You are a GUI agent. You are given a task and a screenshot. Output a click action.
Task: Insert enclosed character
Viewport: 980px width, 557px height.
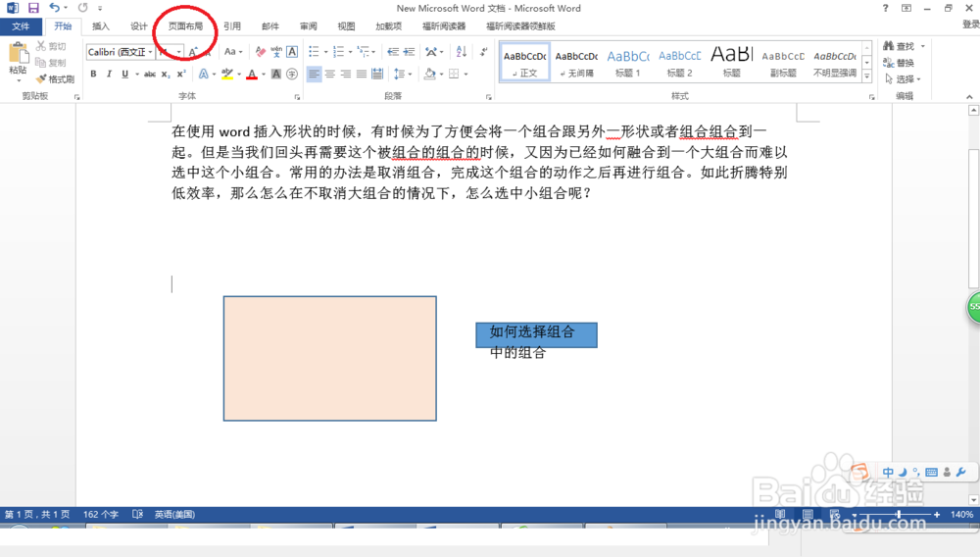292,74
